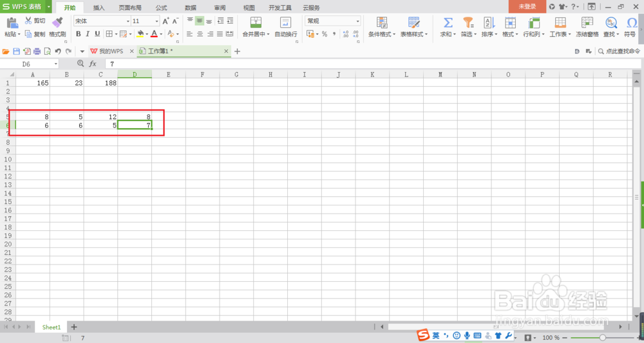The height and width of the screenshot is (343, 644).
Task: Toggle bold formatting
Action: click(79, 34)
